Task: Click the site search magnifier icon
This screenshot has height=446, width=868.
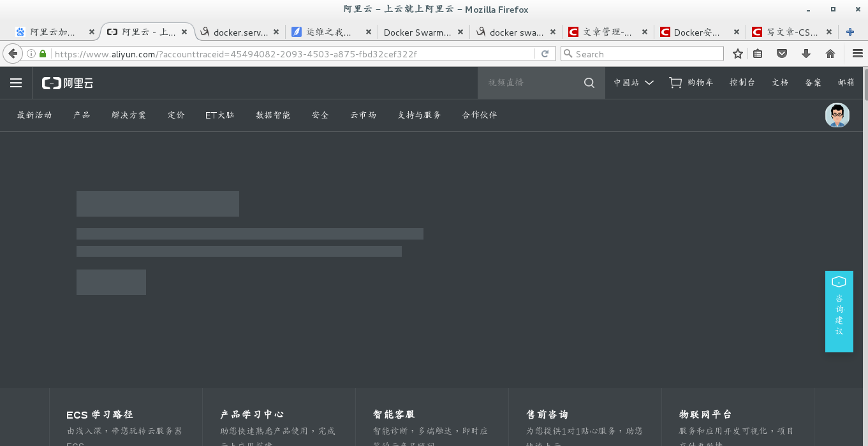Action: (589, 83)
